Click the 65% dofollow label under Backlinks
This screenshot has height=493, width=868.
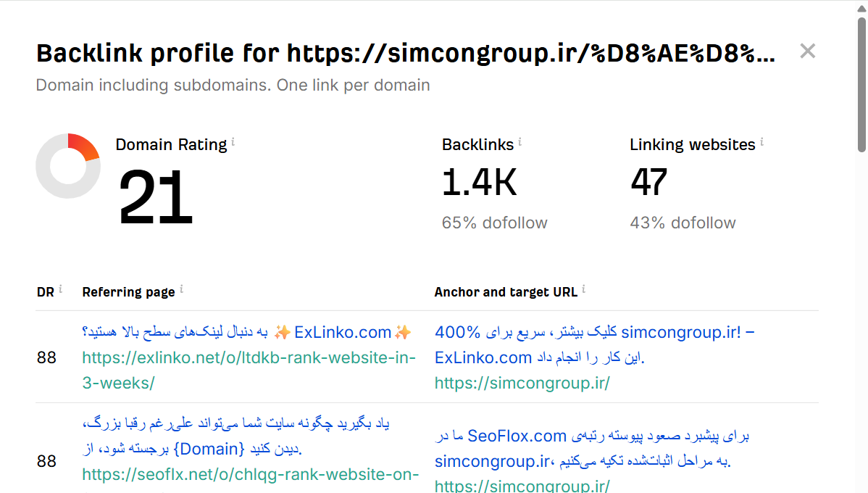[x=494, y=223]
